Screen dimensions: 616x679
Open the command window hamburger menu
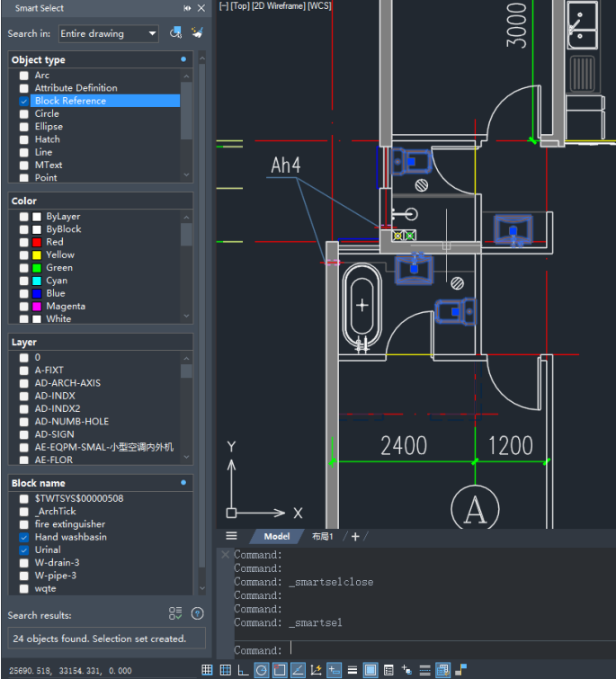click(231, 536)
